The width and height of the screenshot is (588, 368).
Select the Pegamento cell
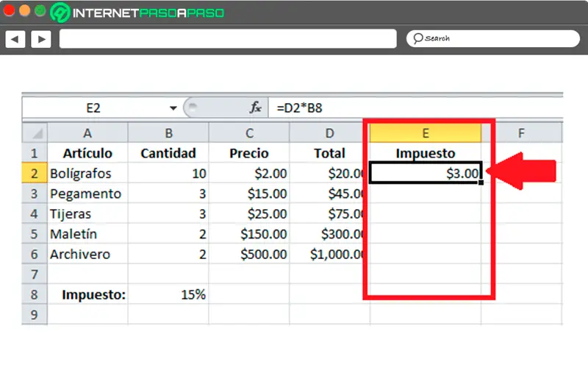click(x=87, y=194)
